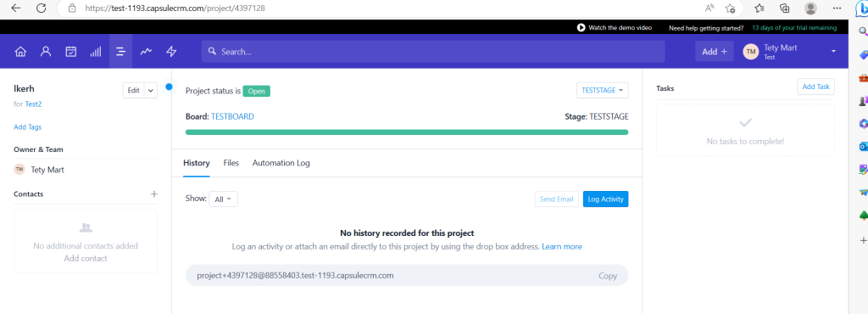Open the browser favorites list icon

tap(759, 8)
